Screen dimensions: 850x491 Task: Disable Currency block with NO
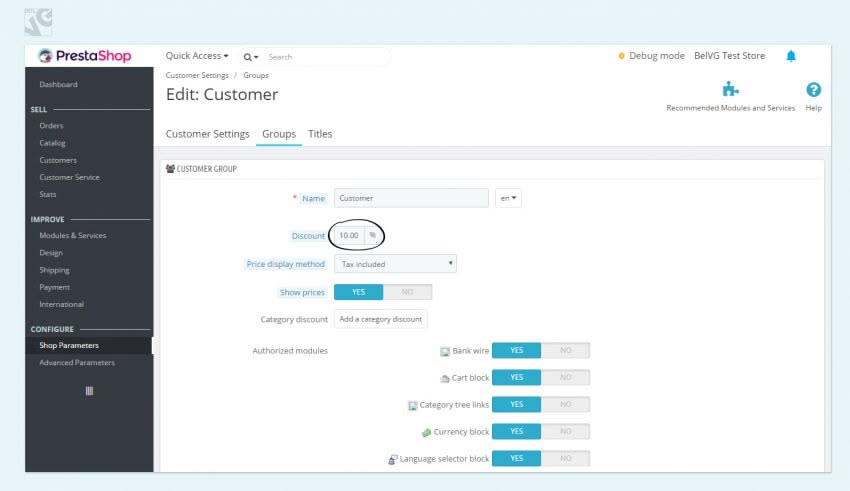click(565, 431)
